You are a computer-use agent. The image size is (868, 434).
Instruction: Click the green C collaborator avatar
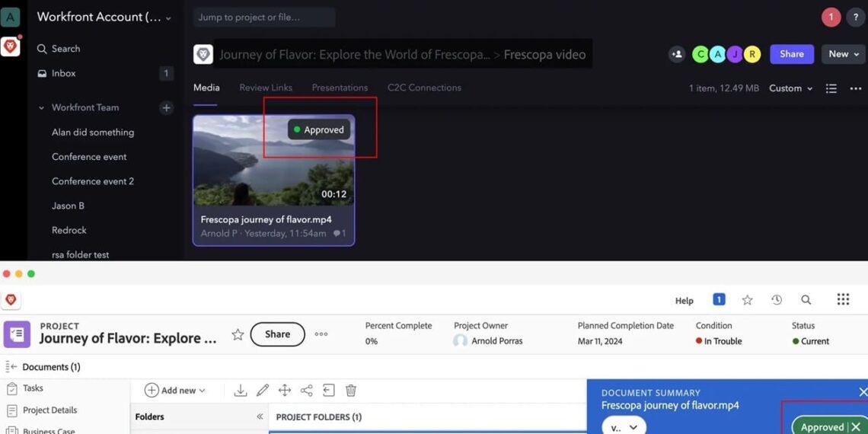[x=700, y=54]
